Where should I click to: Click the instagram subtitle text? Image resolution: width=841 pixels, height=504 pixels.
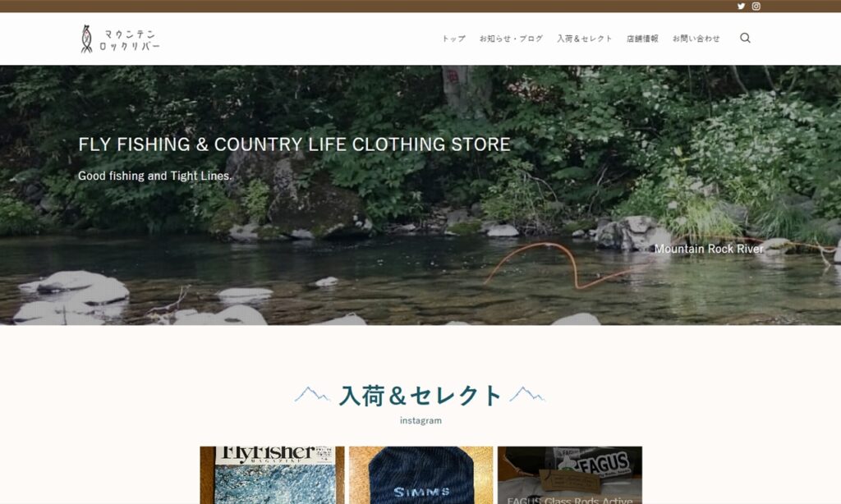click(x=420, y=420)
